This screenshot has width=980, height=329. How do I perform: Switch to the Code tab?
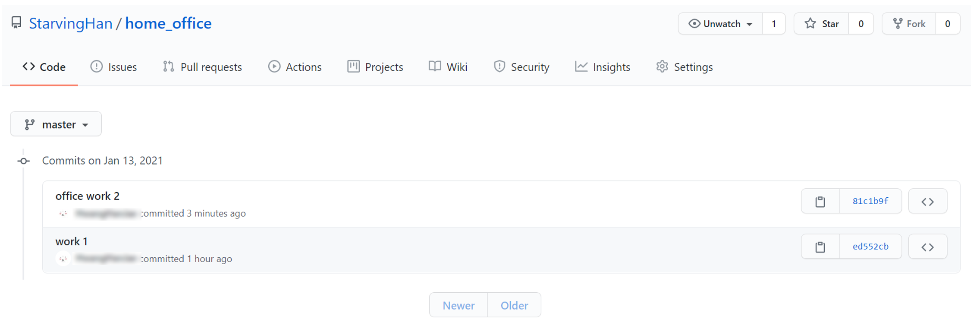tap(44, 67)
